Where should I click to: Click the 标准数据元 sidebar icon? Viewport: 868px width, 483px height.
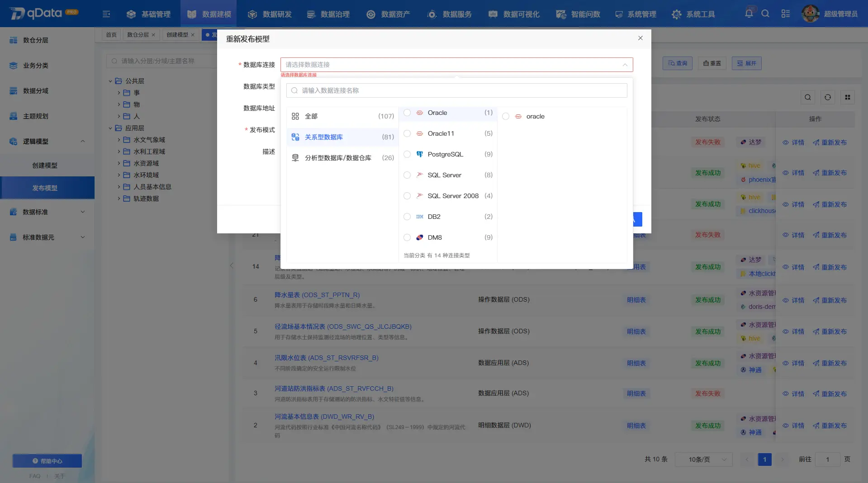coord(14,237)
